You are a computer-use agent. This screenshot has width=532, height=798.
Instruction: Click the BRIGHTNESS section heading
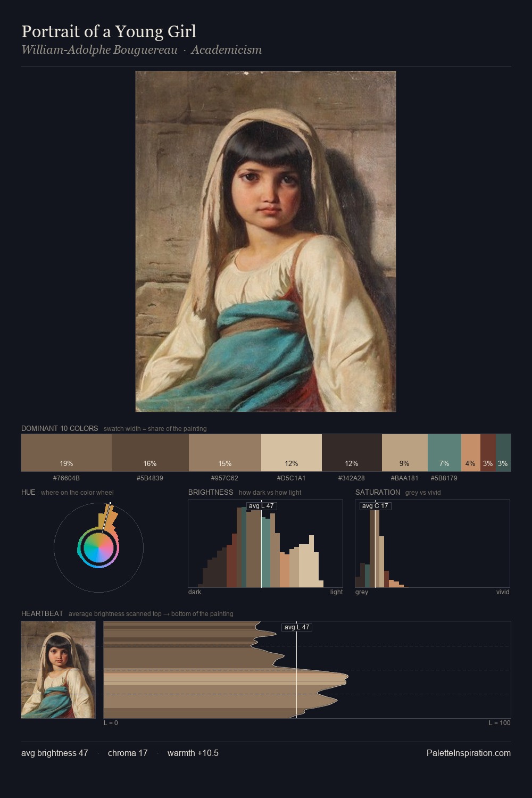[211, 492]
